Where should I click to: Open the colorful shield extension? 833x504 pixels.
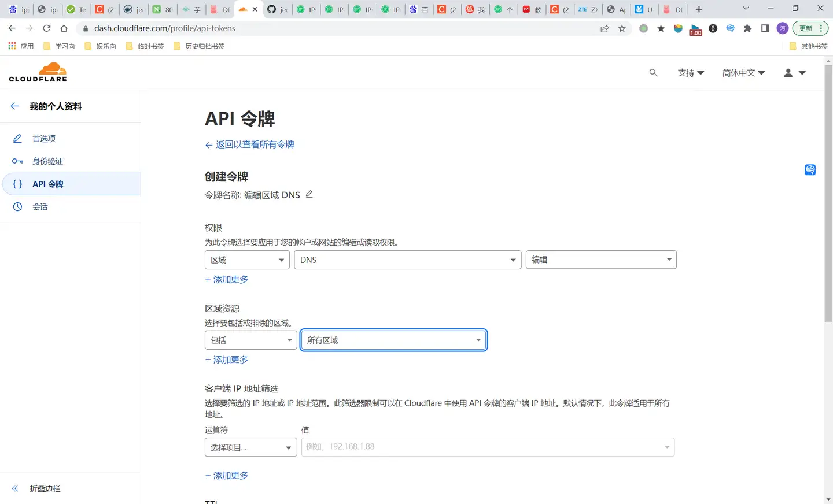coord(678,28)
